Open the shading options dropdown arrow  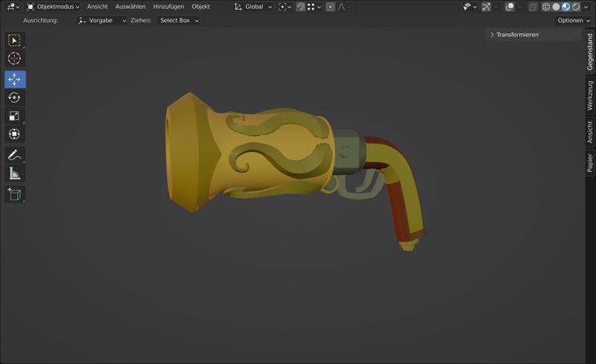coord(586,7)
